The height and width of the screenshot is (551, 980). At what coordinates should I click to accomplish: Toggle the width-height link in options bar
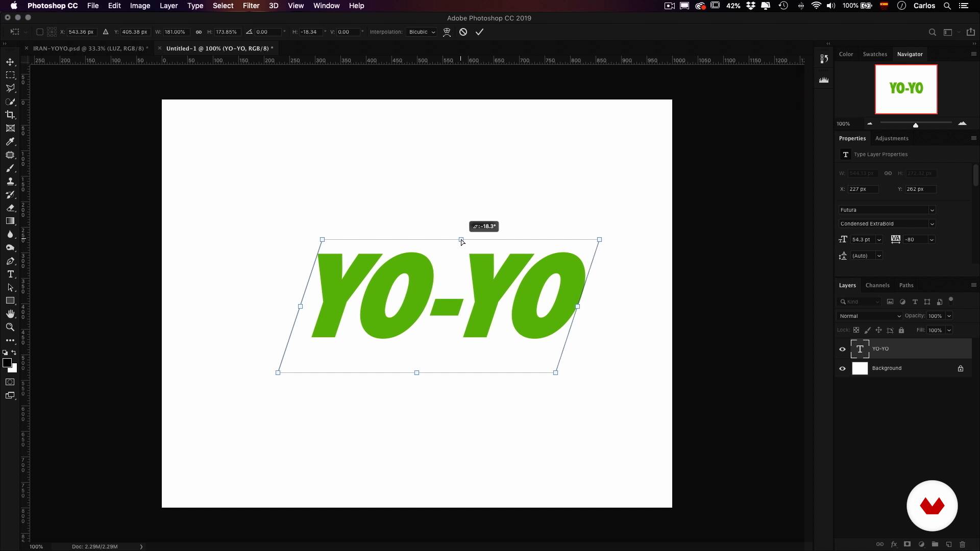point(199,32)
